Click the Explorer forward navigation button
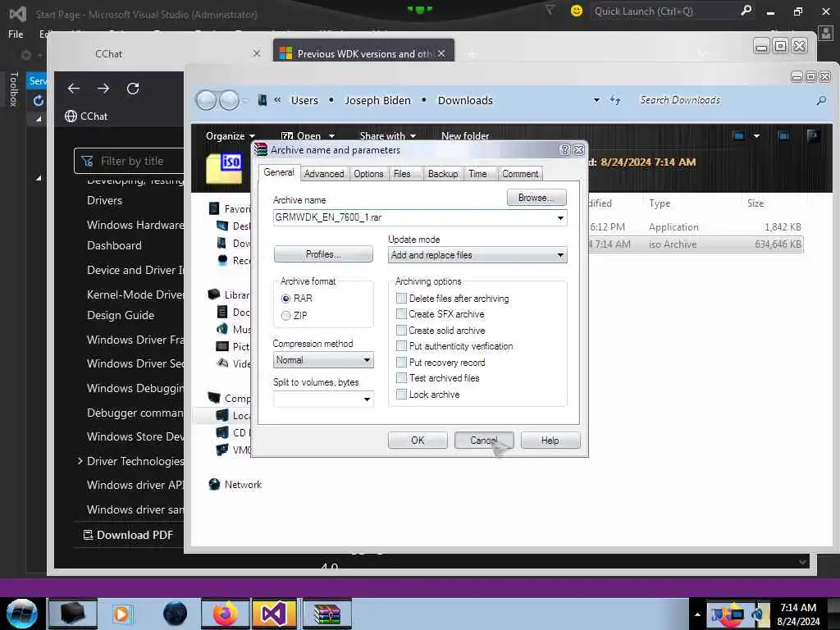Screen dimensions: 840x630 pyautogui.click(x=230, y=100)
